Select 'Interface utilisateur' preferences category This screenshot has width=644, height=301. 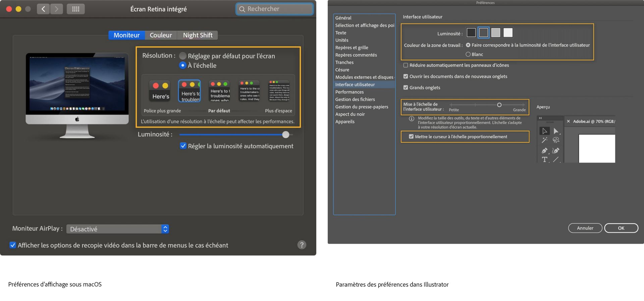[364, 84]
